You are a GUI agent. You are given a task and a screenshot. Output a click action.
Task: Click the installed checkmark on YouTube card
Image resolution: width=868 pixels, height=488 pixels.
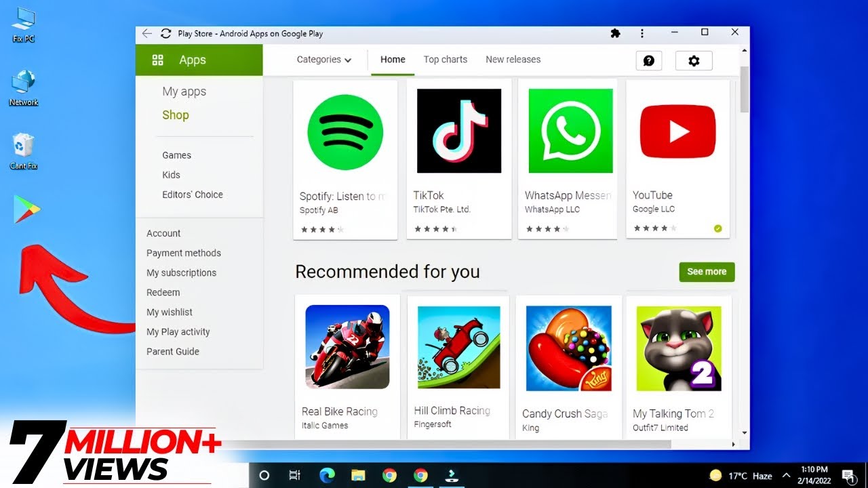pyautogui.click(x=718, y=228)
